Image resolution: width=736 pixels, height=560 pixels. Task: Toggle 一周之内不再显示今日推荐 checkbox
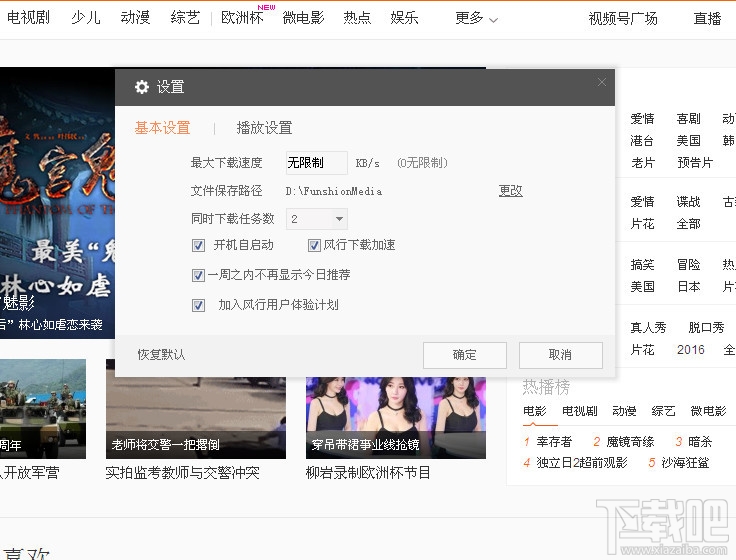tap(199, 275)
